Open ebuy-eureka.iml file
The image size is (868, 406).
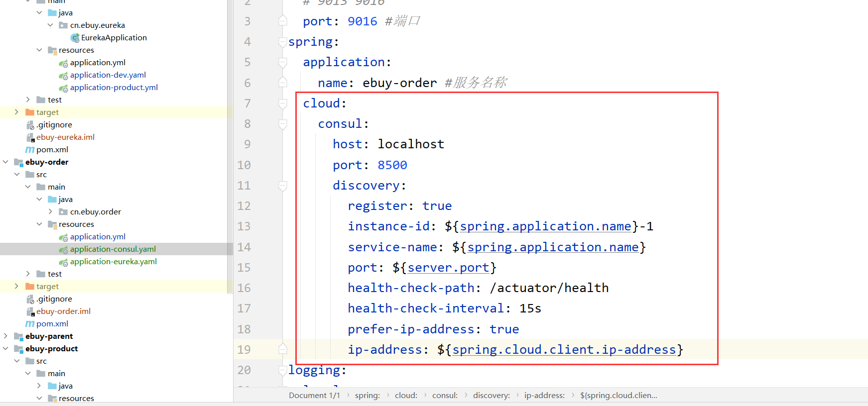[65, 137]
